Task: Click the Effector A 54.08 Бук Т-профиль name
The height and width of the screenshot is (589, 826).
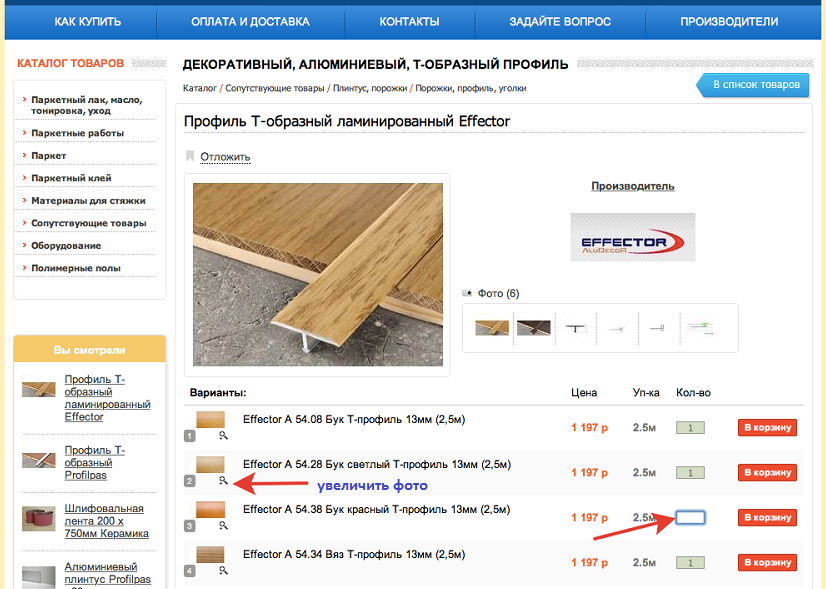Action: pos(354,420)
